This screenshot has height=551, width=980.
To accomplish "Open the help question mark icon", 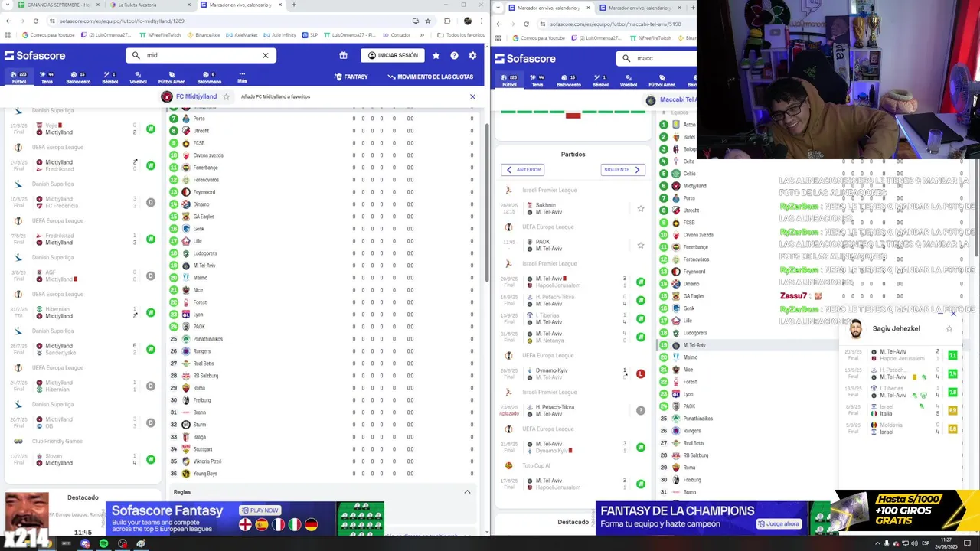I will click(454, 55).
